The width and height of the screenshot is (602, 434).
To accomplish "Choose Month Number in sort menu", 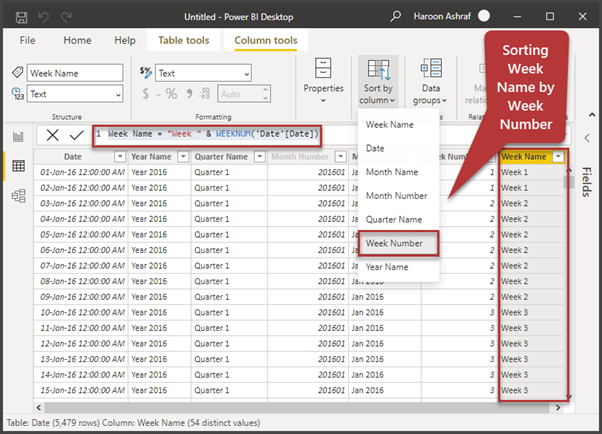I will point(398,196).
